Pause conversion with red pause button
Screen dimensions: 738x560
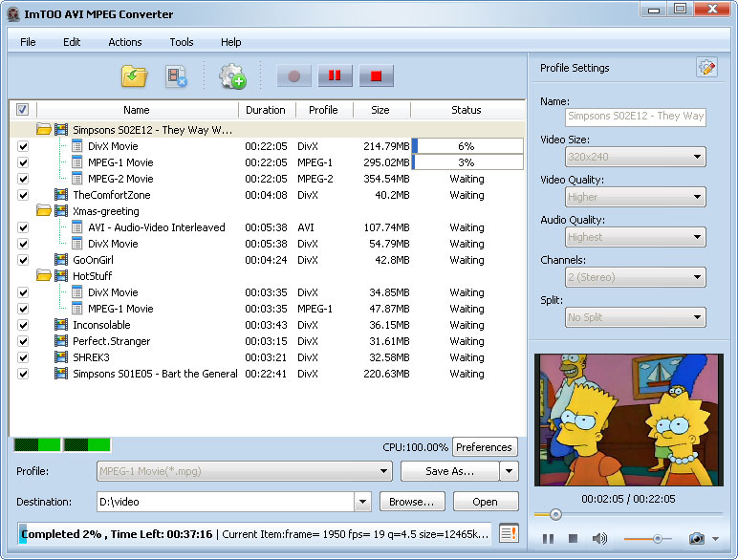(335, 75)
